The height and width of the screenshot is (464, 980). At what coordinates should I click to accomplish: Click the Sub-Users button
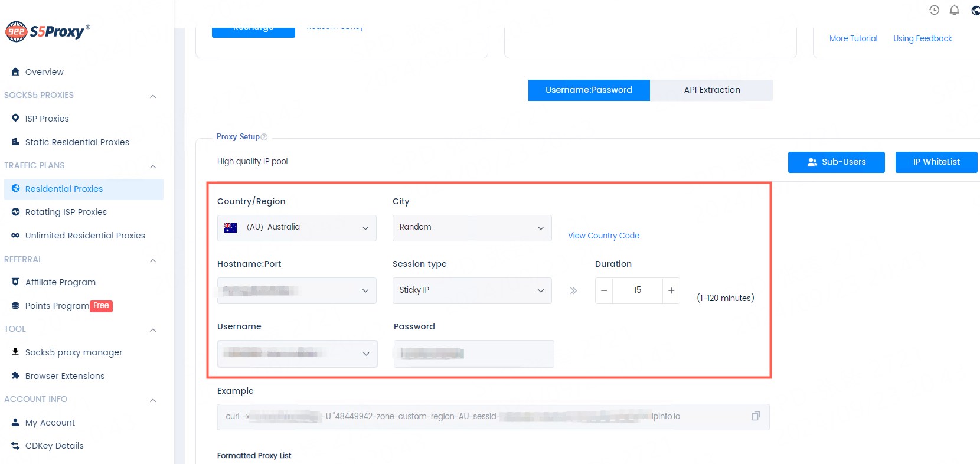coord(836,162)
